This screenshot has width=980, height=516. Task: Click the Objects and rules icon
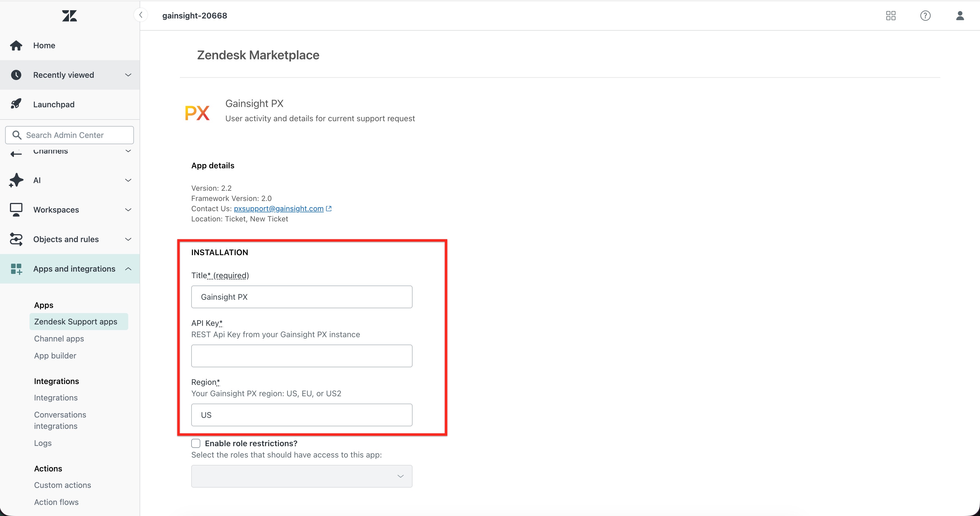(16, 239)
